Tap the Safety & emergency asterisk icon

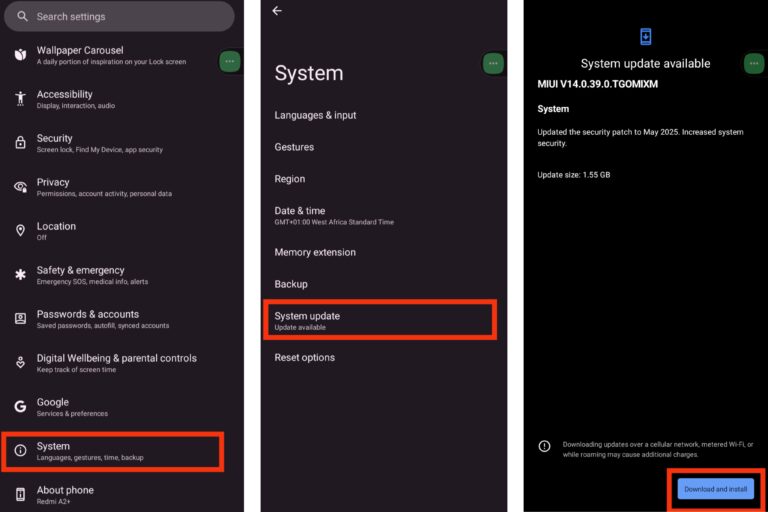pyautogui.click(x=20, y=275)
